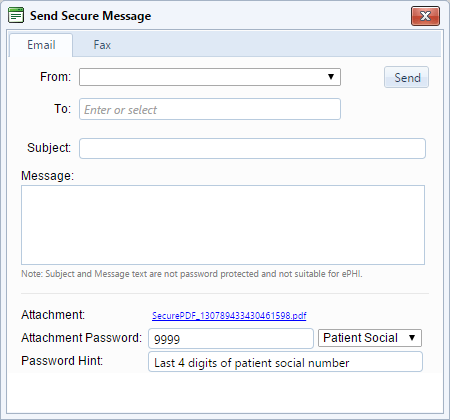Click the Attachment Password label
Viewport: 450px width, 420px height.
coord(82,338)
